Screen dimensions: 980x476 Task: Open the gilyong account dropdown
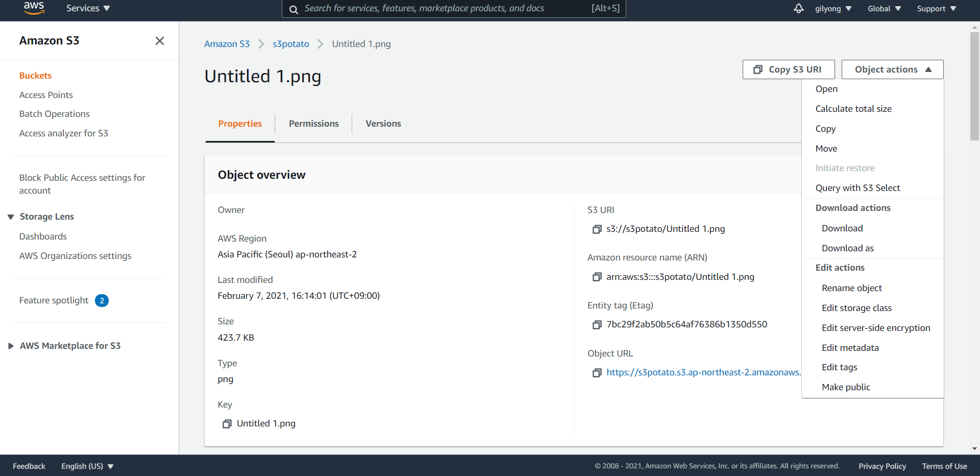pos(833,9)
